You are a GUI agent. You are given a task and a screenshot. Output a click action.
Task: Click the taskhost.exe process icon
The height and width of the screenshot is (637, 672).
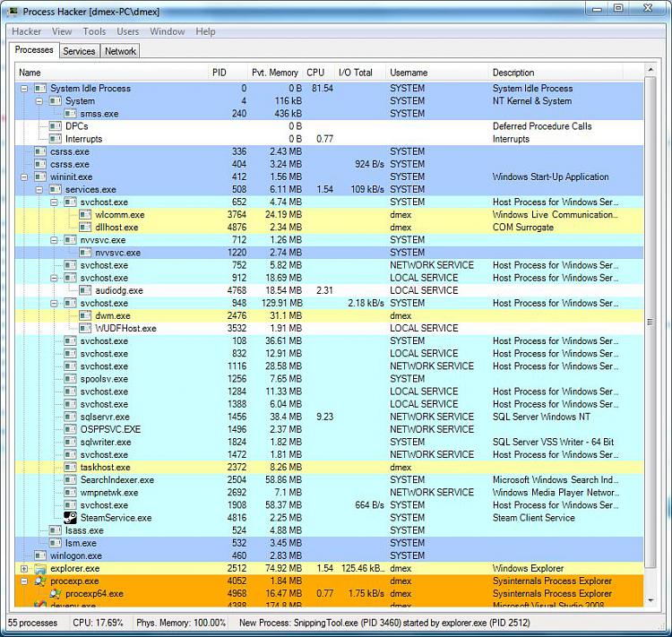pyautogui.click(x=70, y=468)
